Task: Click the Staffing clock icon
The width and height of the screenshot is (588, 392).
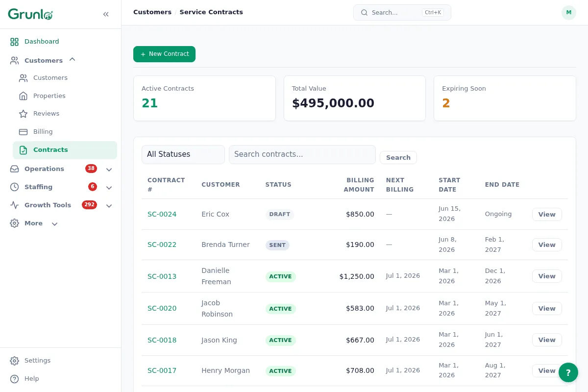Action: (x=15, y=187)
